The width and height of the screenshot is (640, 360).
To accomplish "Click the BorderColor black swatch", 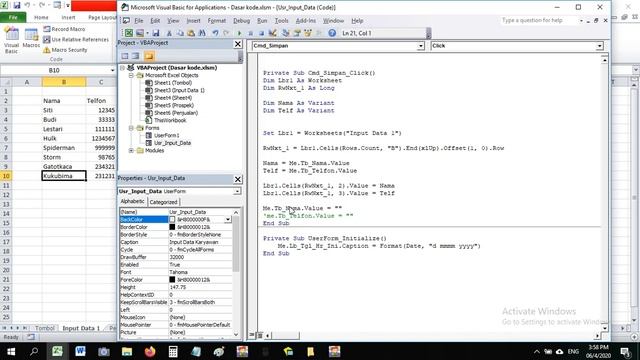I will tap(172, 227).
